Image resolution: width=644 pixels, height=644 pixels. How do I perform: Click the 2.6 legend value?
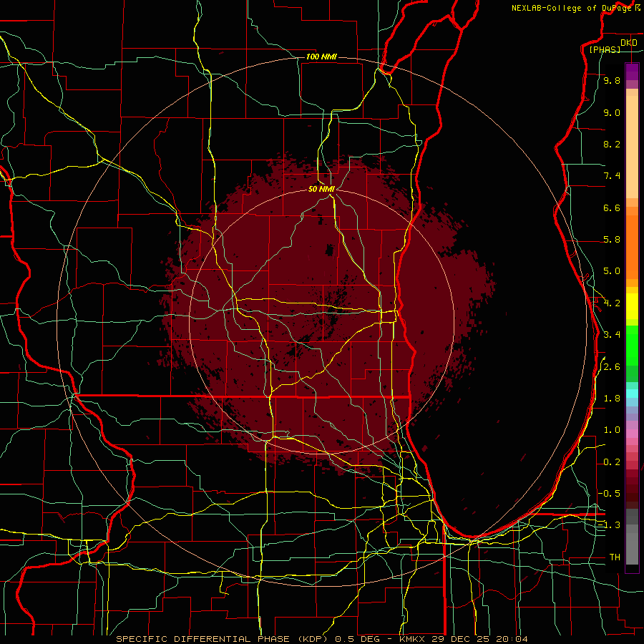click(612, 367)
